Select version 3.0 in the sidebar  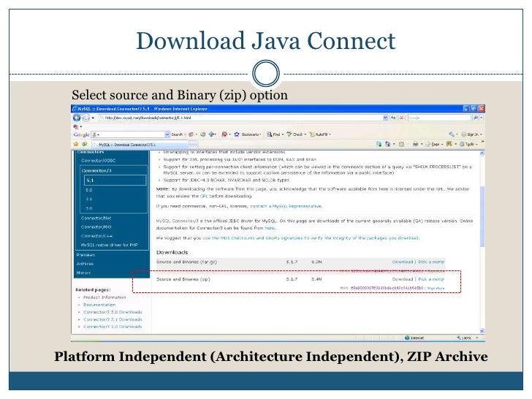(x=89, y=208)
